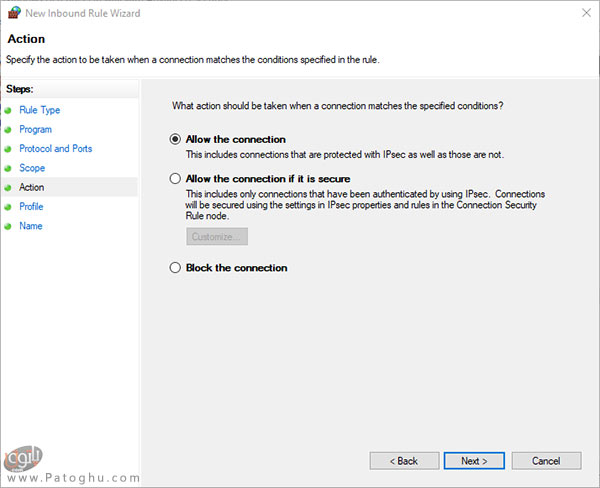Go to the Protocol and Ports step
The height and width of the screenshot is (488, 600).
coord(55,149)
